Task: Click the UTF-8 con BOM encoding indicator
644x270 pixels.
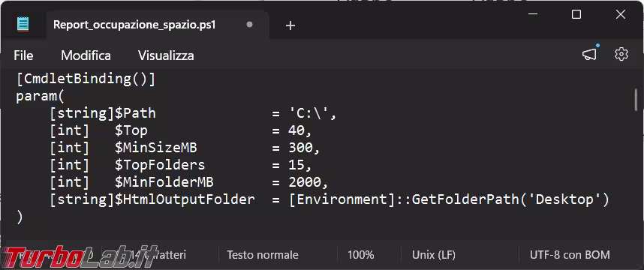Action: point(570,255)
